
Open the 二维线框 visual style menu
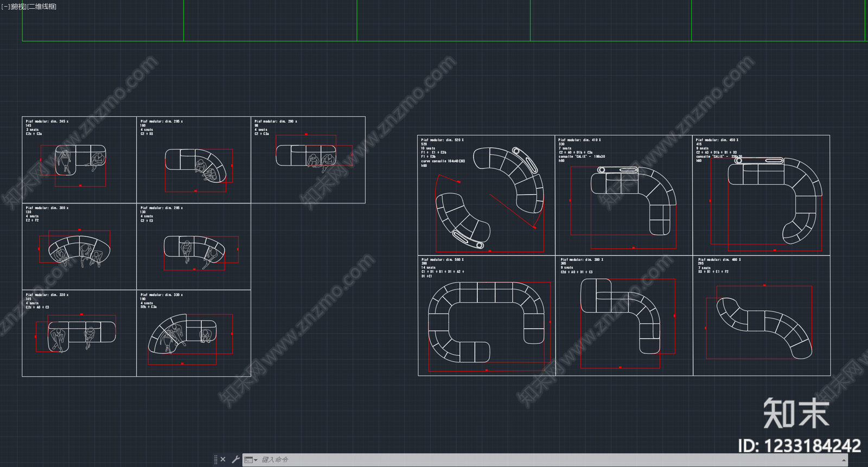(x=42, y=7)
